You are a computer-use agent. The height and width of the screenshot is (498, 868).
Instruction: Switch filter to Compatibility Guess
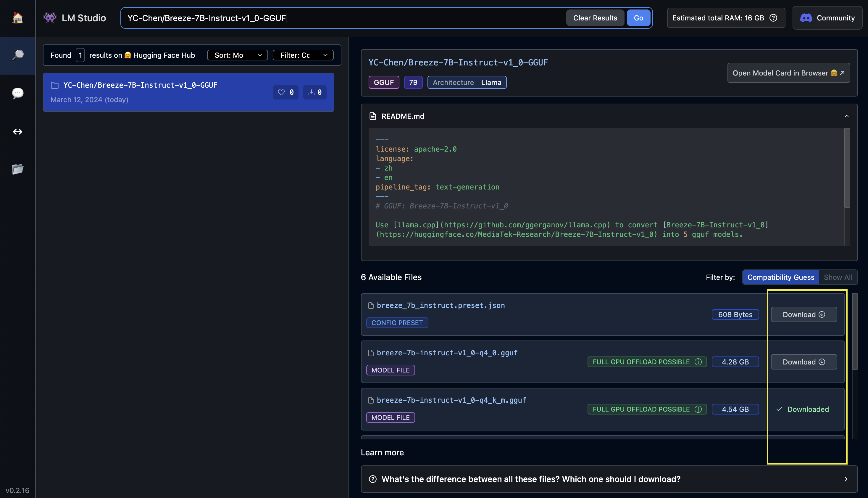[780, 277]
